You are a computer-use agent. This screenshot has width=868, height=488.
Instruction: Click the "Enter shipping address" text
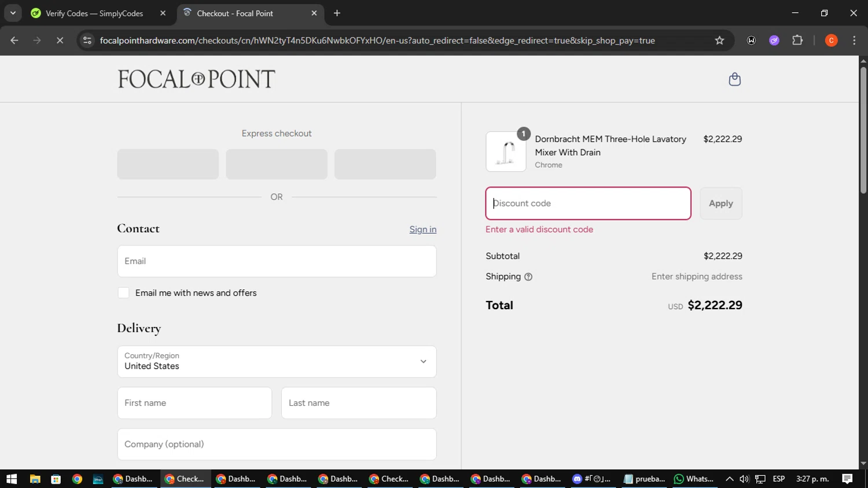(x=697, y=277)
